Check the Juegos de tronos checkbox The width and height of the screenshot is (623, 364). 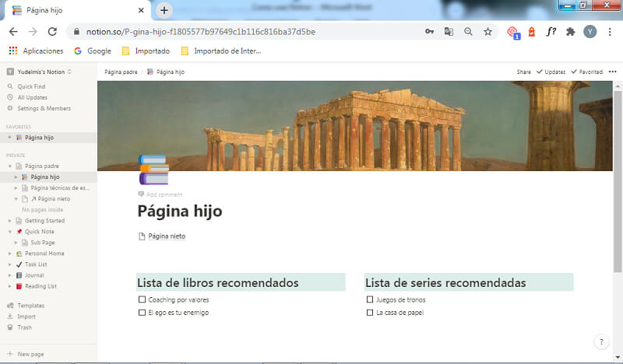click(x=370, y=299)
